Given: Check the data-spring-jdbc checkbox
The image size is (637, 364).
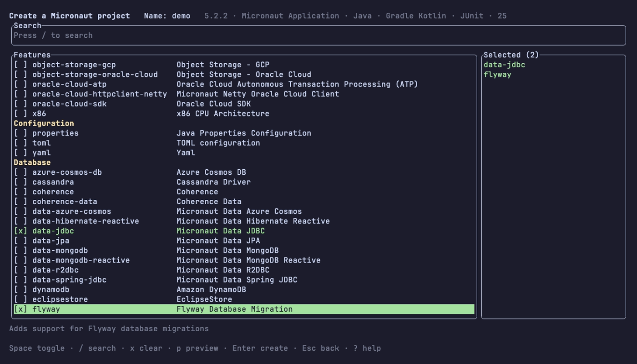Looking at the screenshot, I should [20, 280].
